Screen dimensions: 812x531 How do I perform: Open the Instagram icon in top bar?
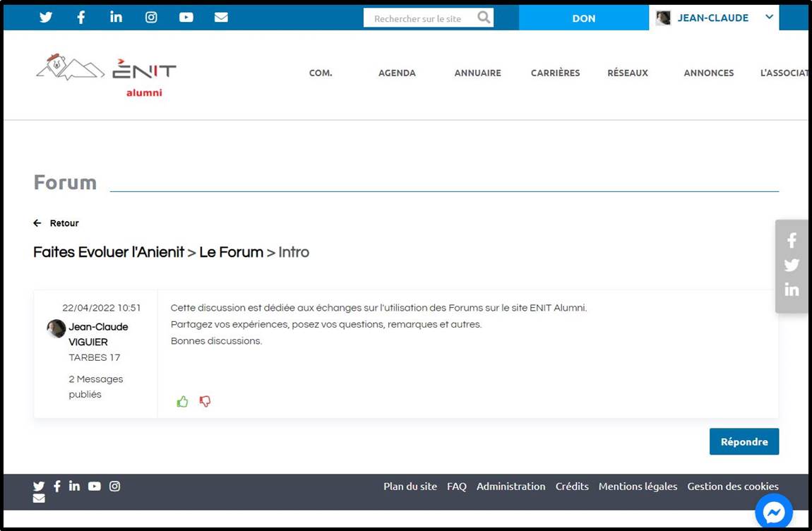click(x=151, y=18)
